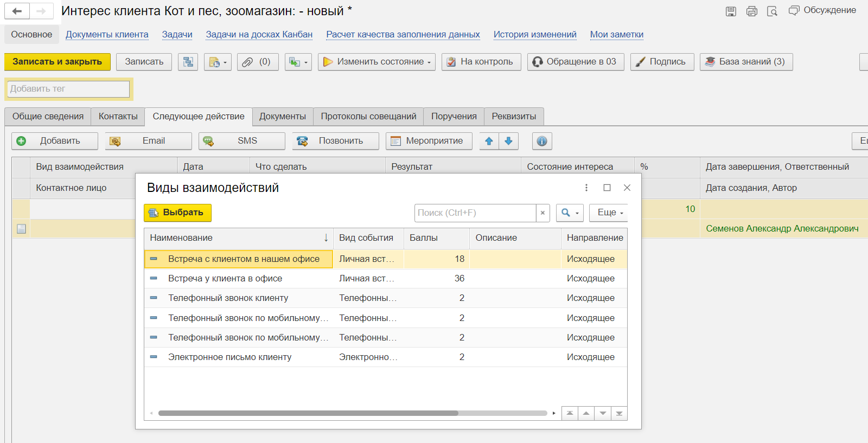Select Следующее действие tab
Image resolution: width=868 pixels, height=443 pixels.
coord(199,117)
